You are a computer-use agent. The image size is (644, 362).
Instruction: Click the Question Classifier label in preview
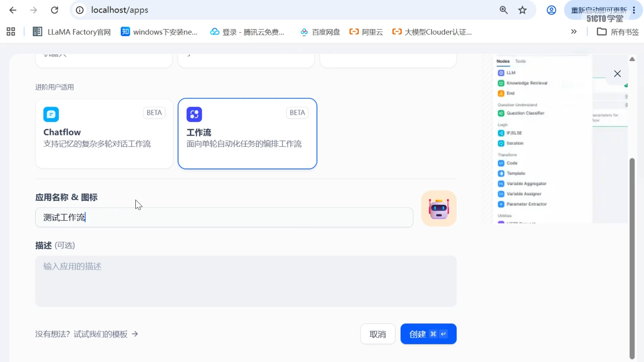526,113
